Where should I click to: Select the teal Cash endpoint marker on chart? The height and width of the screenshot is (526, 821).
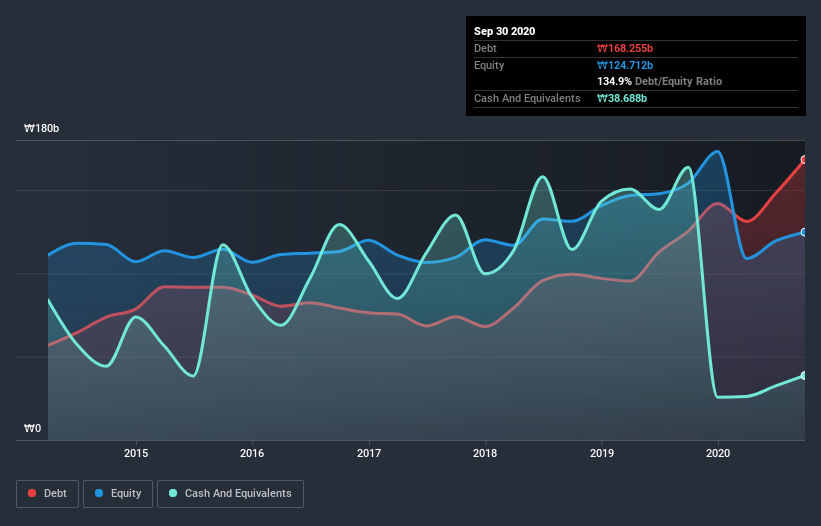click(x=804, y=375)
